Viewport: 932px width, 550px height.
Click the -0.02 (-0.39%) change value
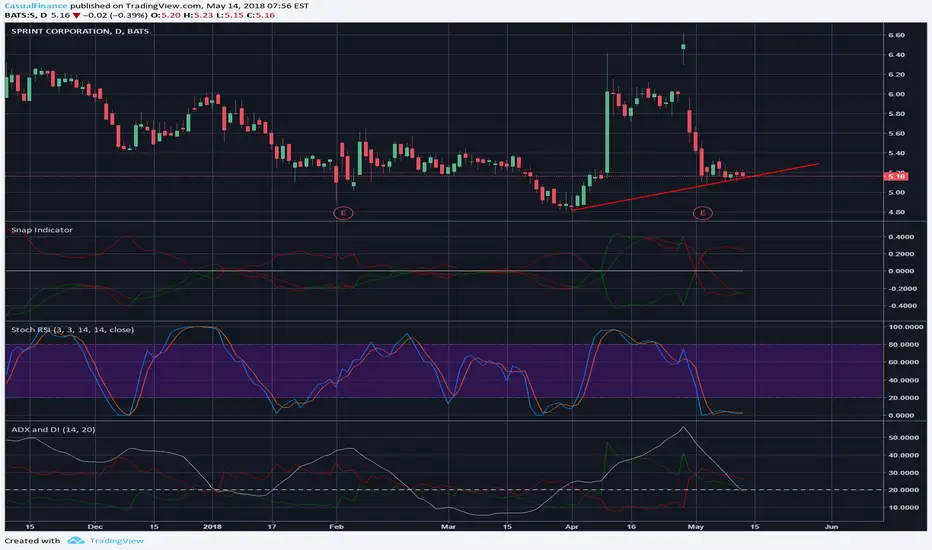116,15
